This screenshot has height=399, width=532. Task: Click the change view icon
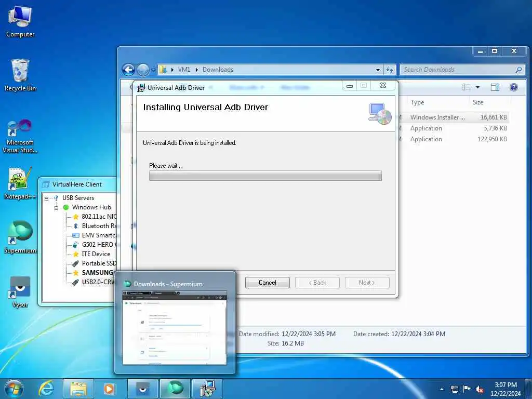click(x=466, y=87)
